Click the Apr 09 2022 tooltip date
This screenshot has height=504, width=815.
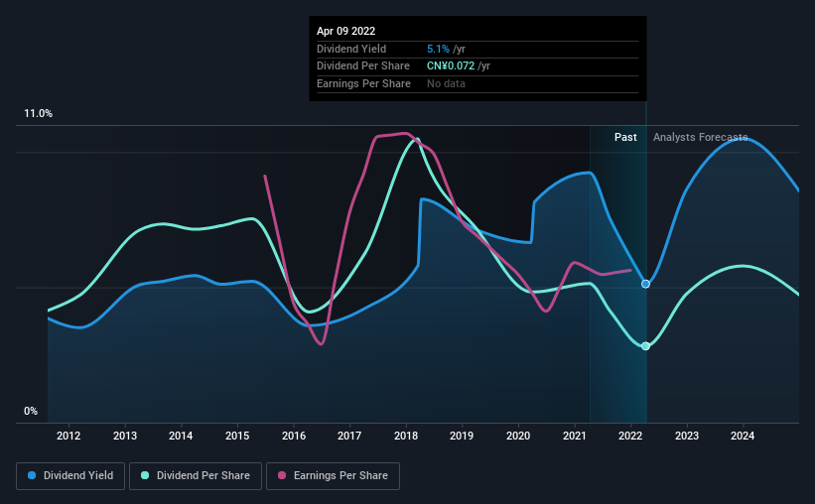[345, 31]
